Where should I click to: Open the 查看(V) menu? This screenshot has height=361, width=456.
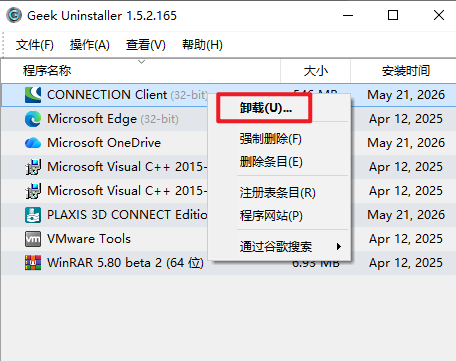(146, 45)
